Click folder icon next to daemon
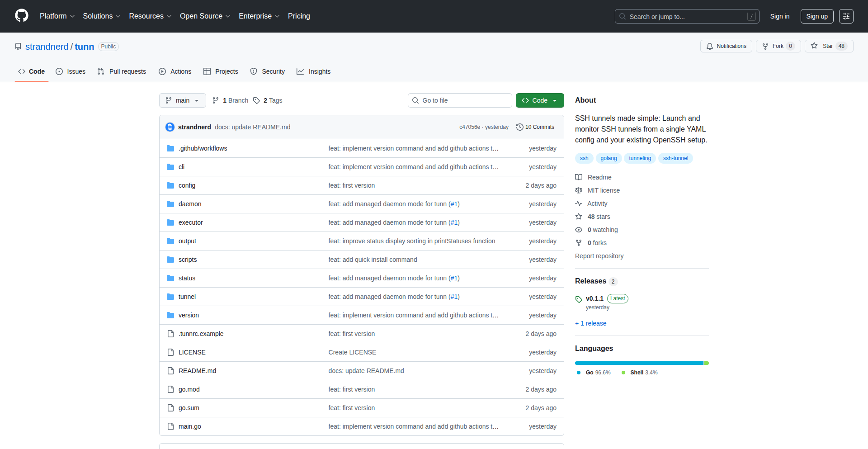The image size is (868, 449). [170, 204]
